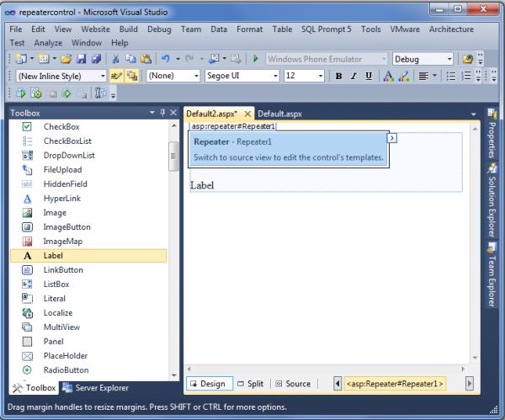
Task: Open the Solution Explorer side panel
Action: tap(492, 200)
